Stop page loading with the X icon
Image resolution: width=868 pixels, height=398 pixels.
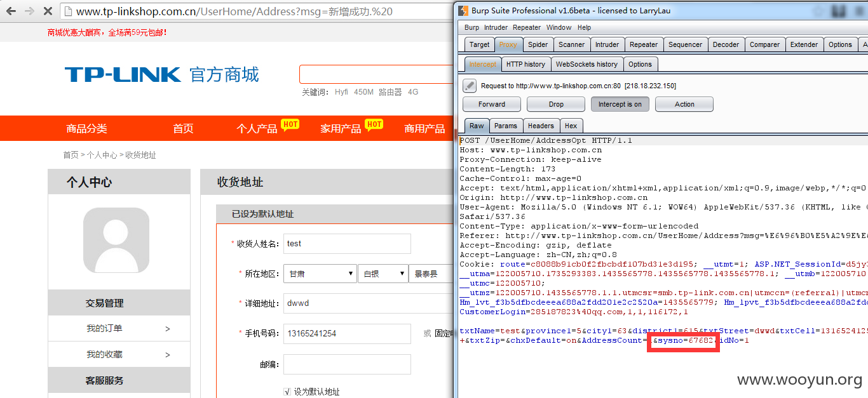tap(48, 11)
